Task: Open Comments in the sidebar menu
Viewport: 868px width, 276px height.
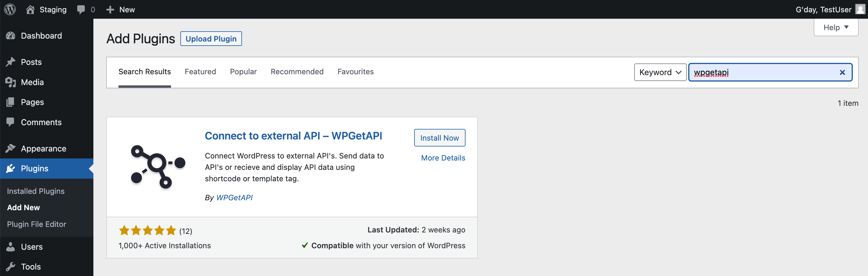Action: 46,122
